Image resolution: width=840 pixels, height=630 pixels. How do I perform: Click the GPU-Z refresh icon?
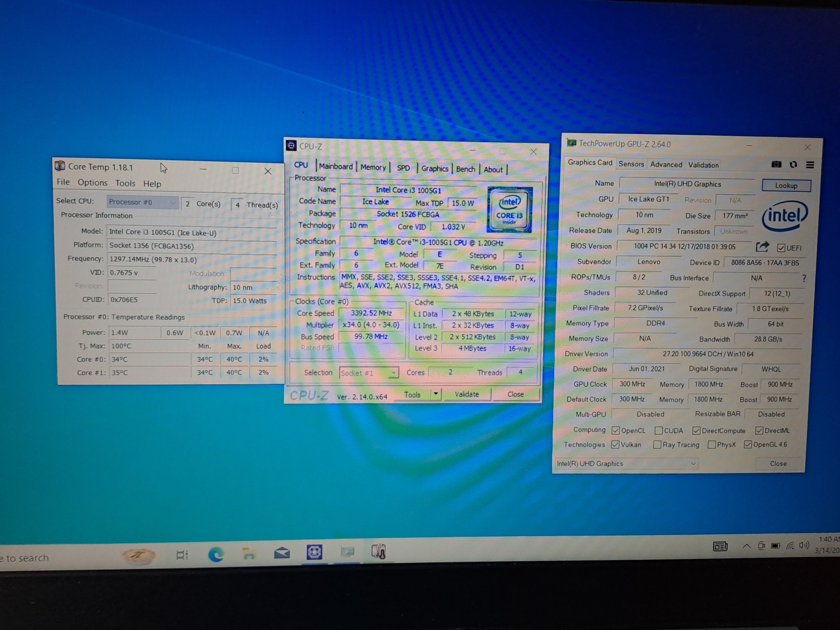pyautogui.click(x=793, y=165)
